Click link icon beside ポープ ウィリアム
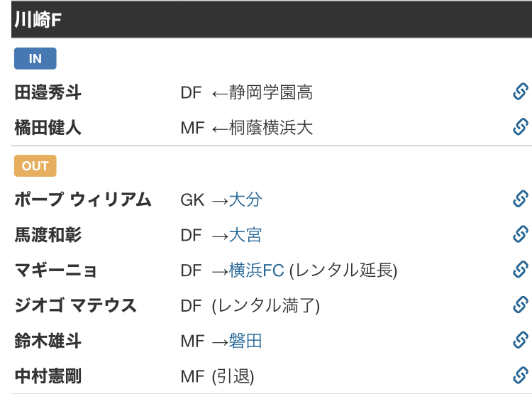532x394 pixels. pos(521,199)
